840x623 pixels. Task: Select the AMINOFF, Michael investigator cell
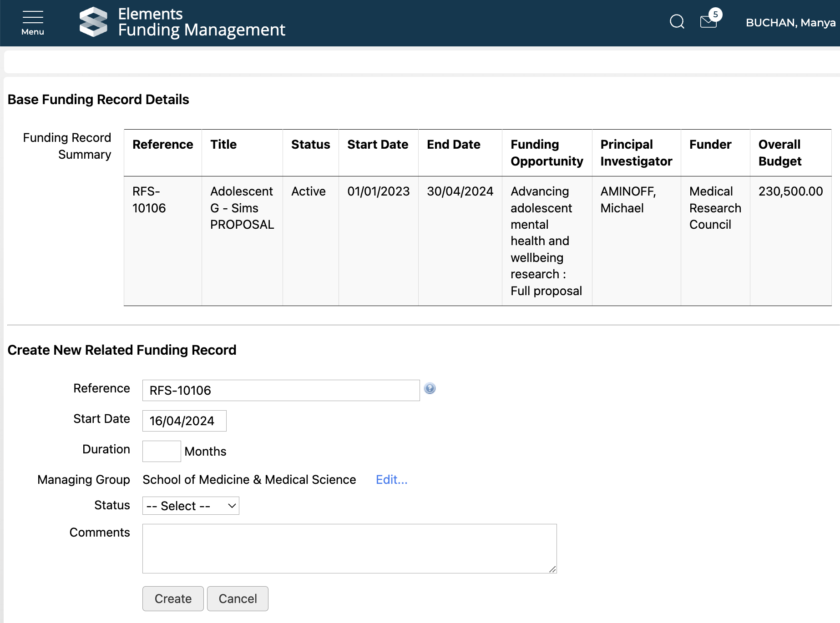[x=628, y=200]
